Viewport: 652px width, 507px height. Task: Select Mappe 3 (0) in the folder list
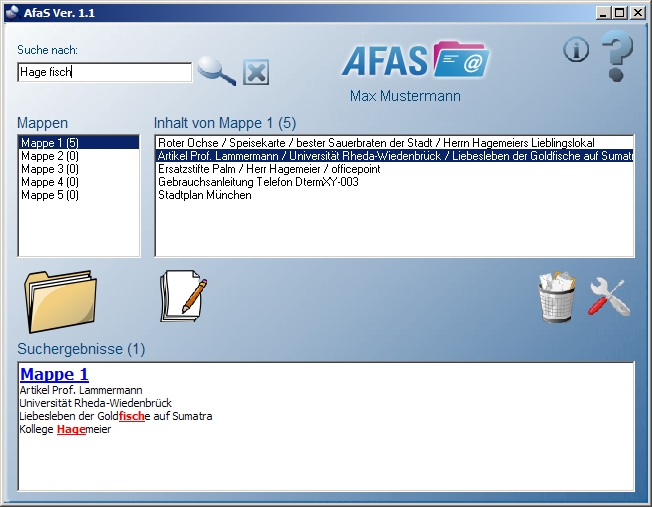(x=50, y=169)
